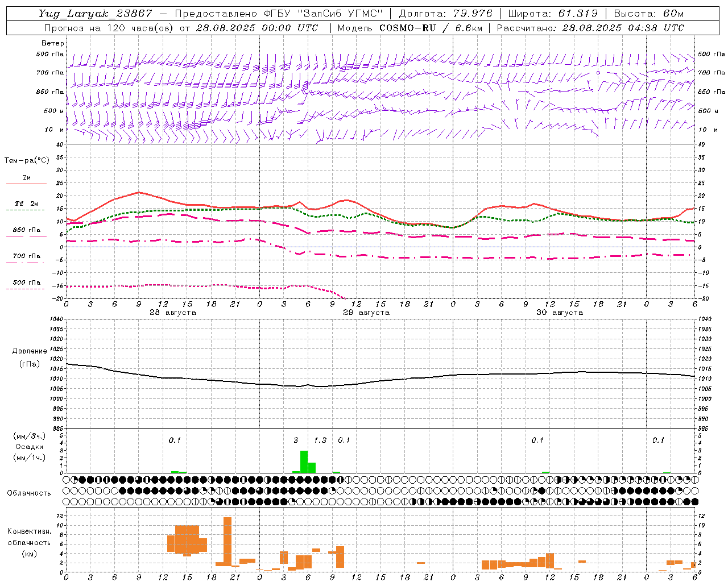Click the (мм/1ч.) precipitation unit label
728x582 pixels.
30,458
